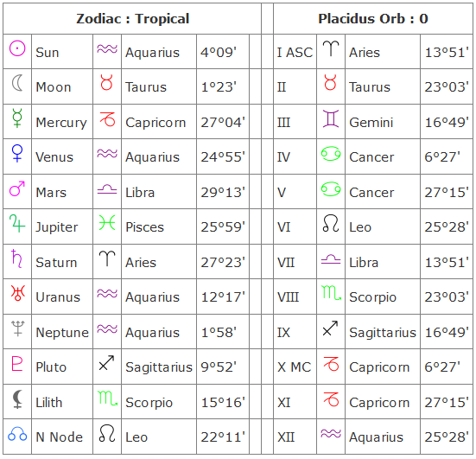Select the 13°51' ASC degree cell
476x459 pixels.
[x=447, y=53]
